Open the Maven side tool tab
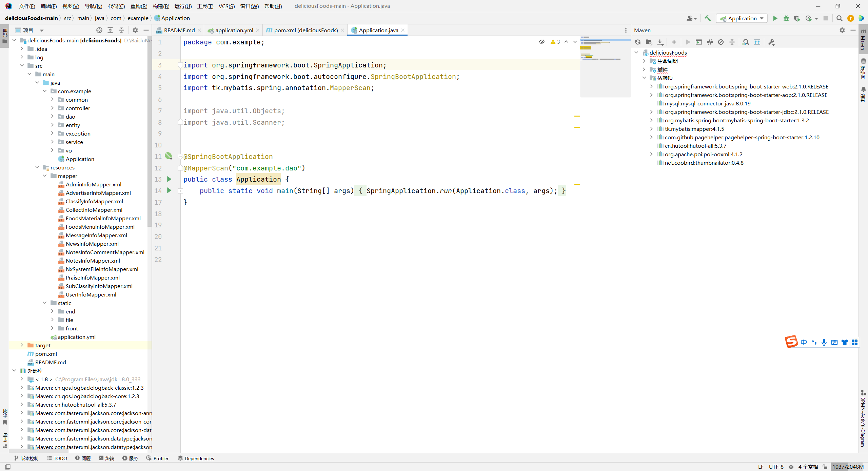 pos(863,39)
